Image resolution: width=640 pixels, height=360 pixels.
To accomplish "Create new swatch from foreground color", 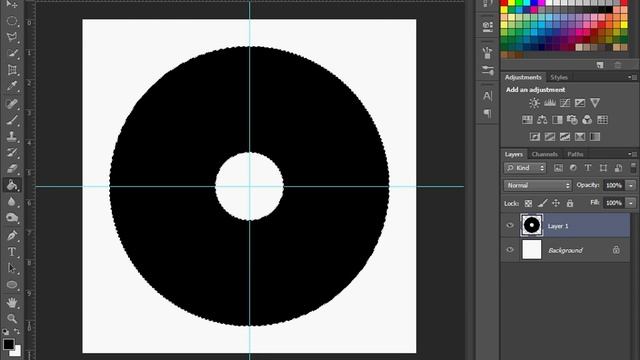I will [x=600, y=65].
